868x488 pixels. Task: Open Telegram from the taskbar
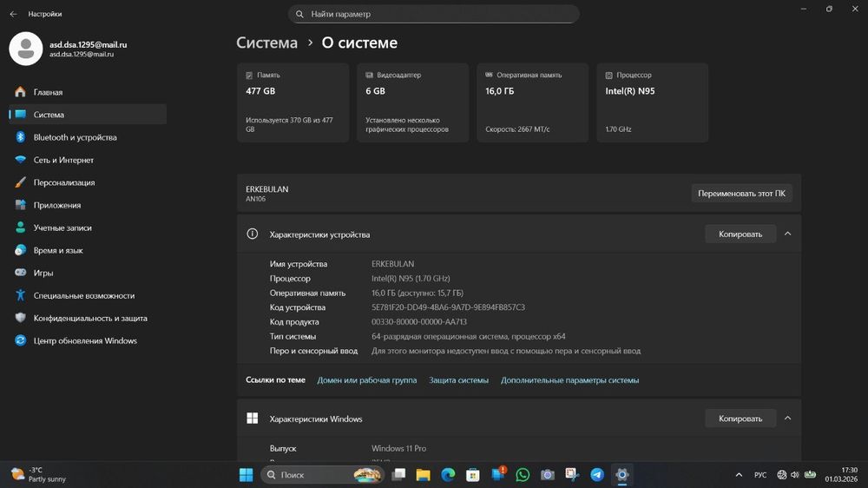click(x=597, y=475)
